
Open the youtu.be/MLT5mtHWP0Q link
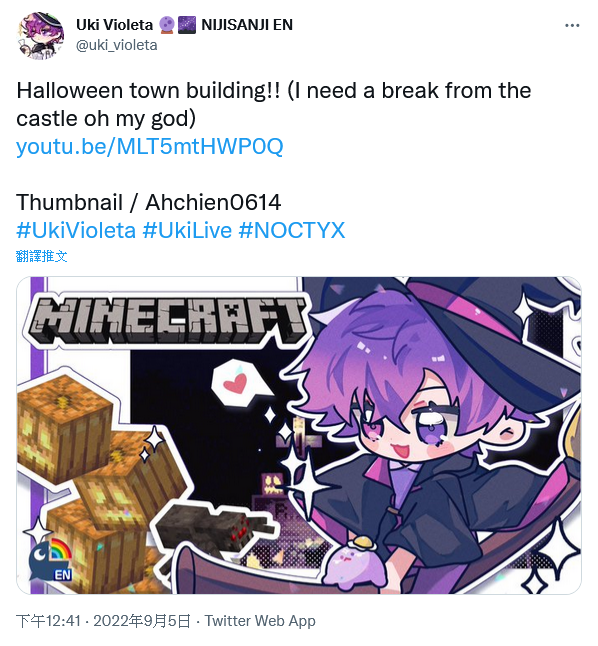click(150, 146)
